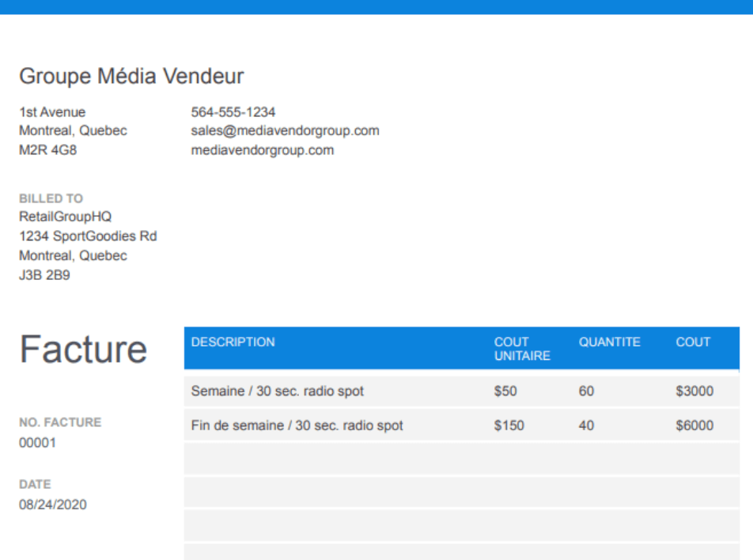Click the quantity value 60

coord(586,391)
